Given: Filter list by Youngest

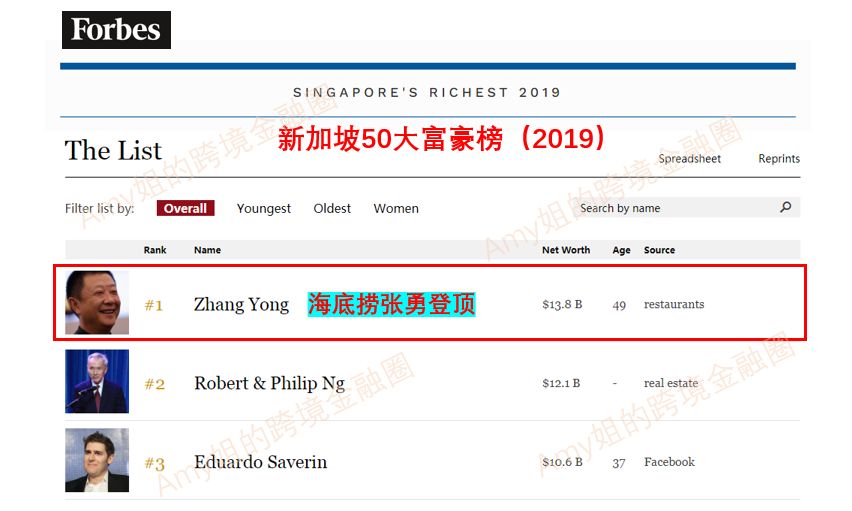Looking at the screenshot, I should coord(264,209).
